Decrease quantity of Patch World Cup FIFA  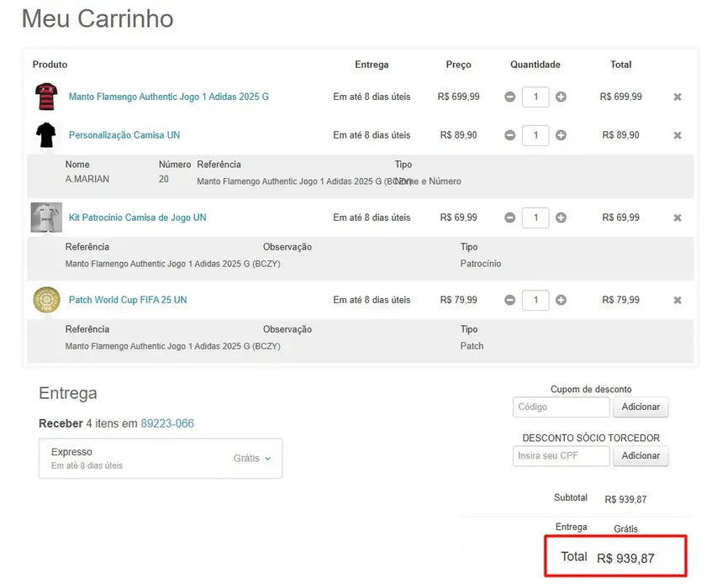point(509,300)
